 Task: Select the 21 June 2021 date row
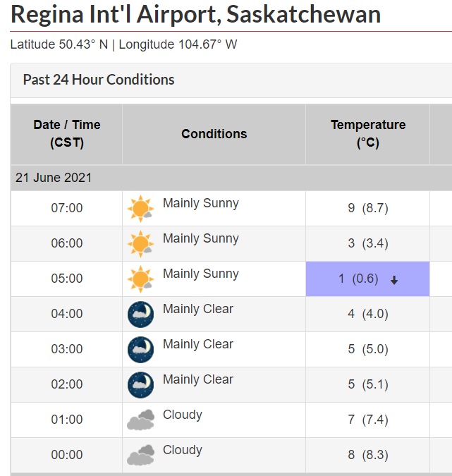54,178
